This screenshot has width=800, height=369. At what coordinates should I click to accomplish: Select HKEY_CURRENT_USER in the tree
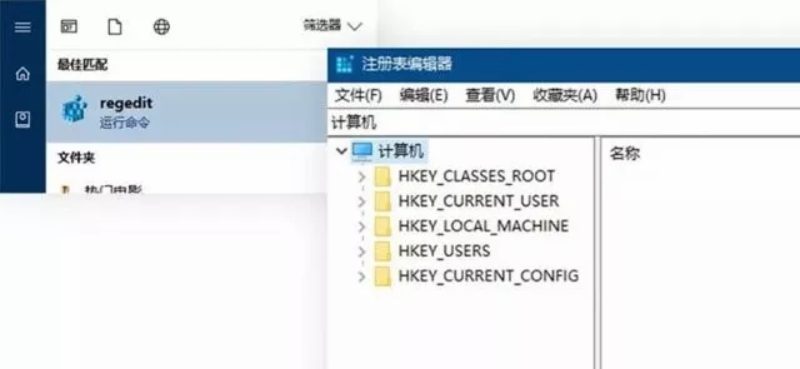479,202
